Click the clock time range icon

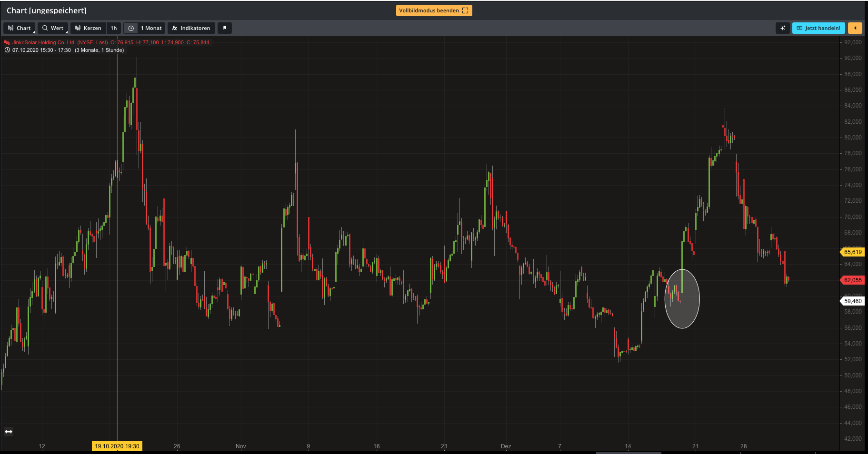click(131, 28)
